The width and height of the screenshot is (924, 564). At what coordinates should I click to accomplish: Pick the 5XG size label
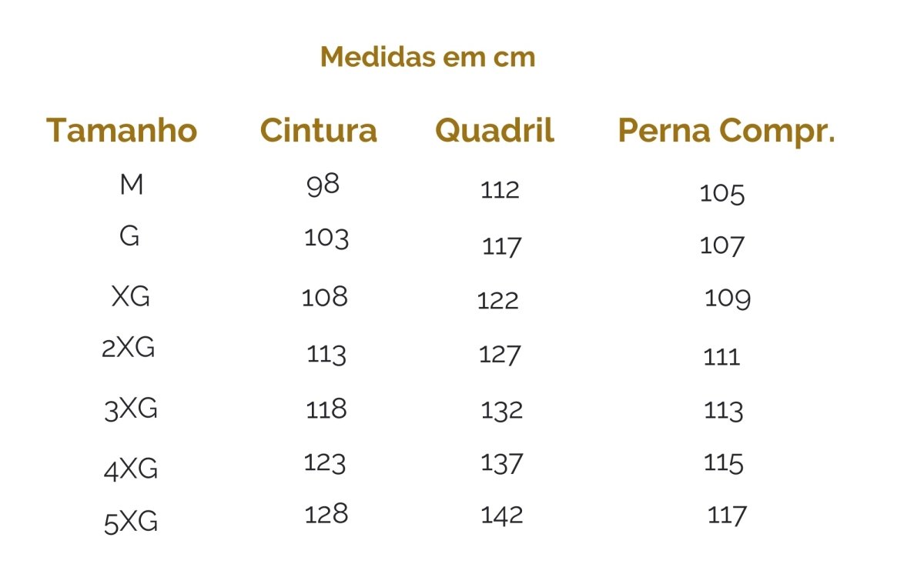pos(131,522)
